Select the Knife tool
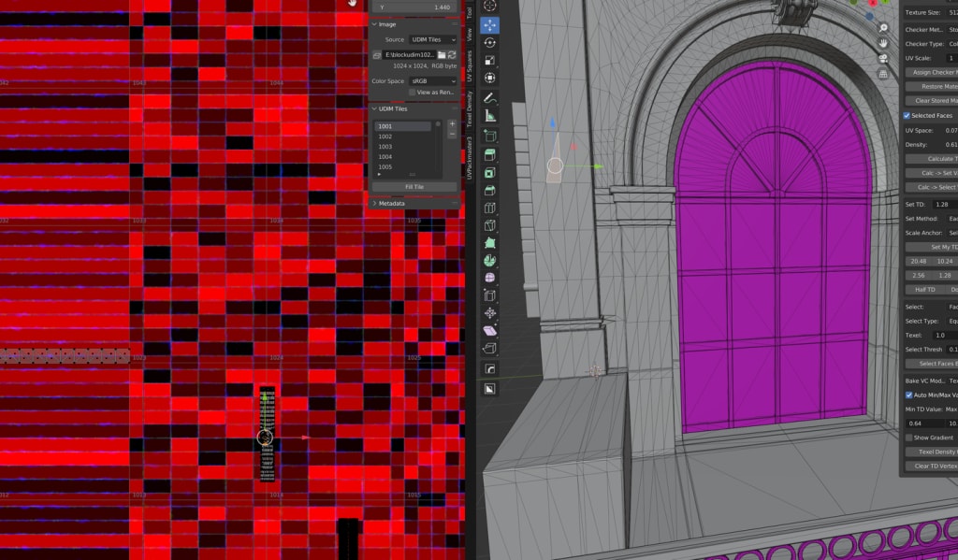The width and height of the screenshot is (958, 560). 489,225
